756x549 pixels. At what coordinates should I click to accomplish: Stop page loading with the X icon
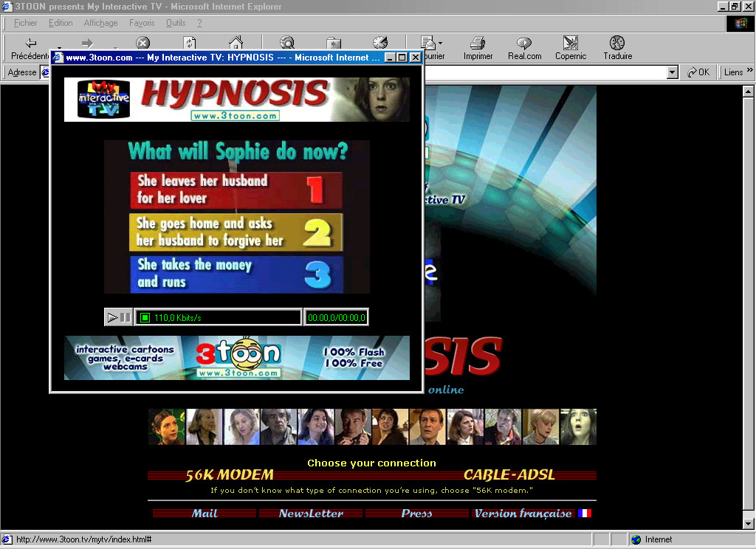click(x=142, y=43)
